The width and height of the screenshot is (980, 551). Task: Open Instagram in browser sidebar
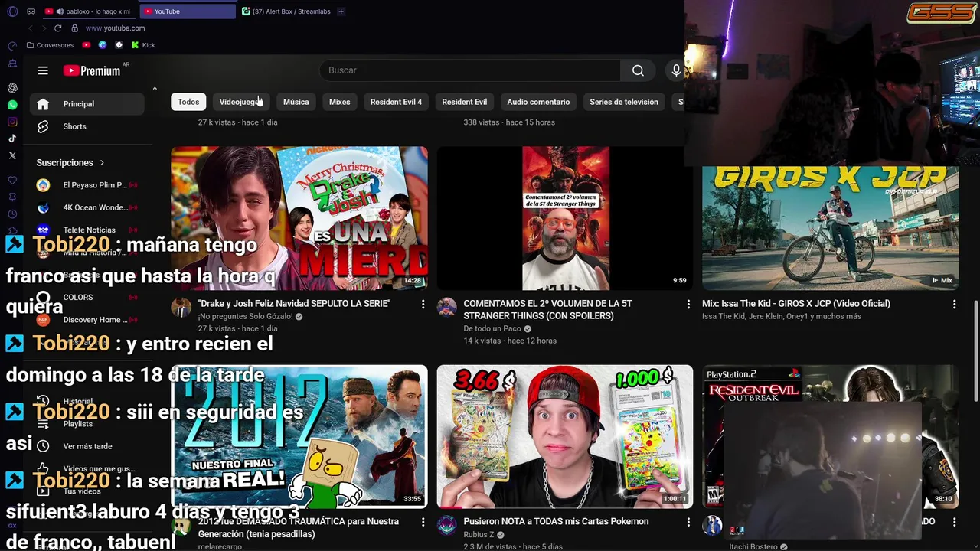click(x=12, y=122)
